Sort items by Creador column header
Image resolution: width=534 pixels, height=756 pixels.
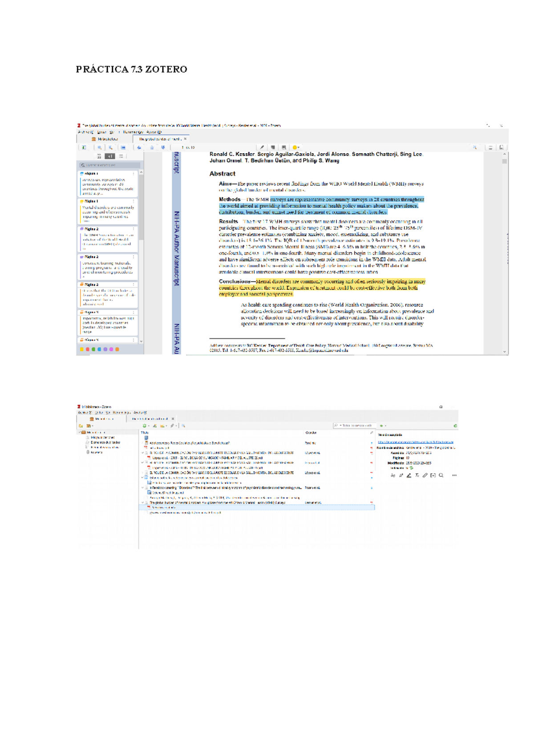(311, 433)
